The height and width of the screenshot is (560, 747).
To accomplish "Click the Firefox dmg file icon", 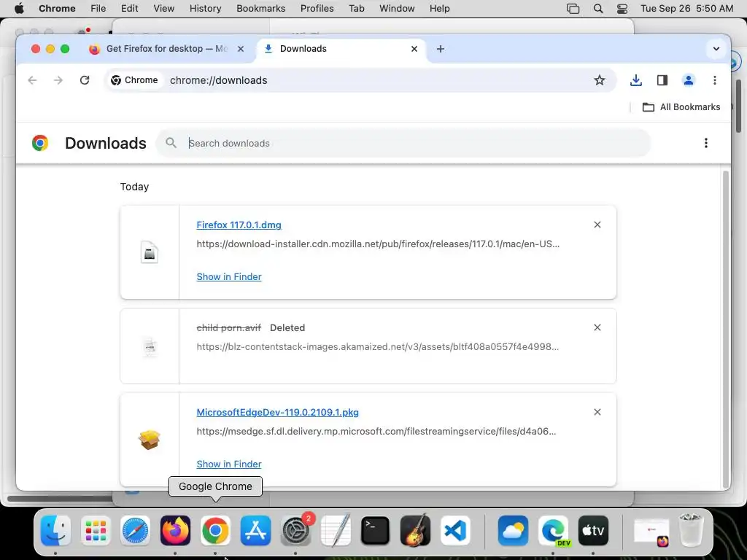I will tap(150, 252).
